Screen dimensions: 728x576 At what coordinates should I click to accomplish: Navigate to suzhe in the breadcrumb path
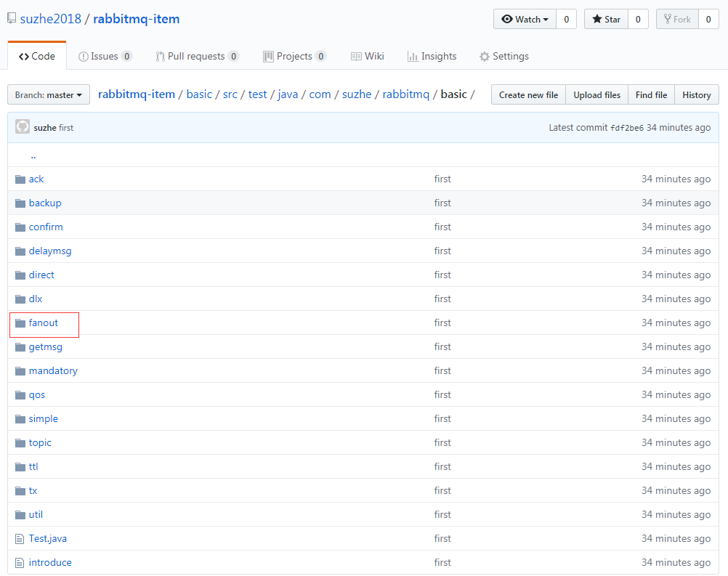pos(357,94)
